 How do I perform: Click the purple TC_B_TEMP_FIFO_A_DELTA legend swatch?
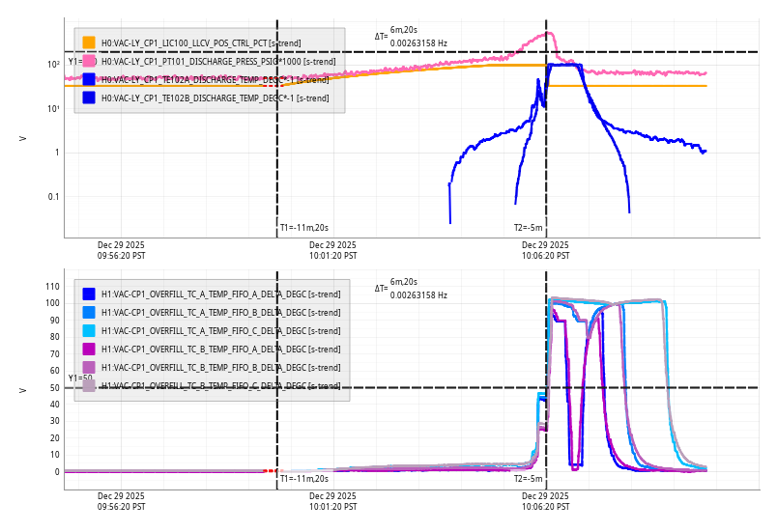[89, 349]
